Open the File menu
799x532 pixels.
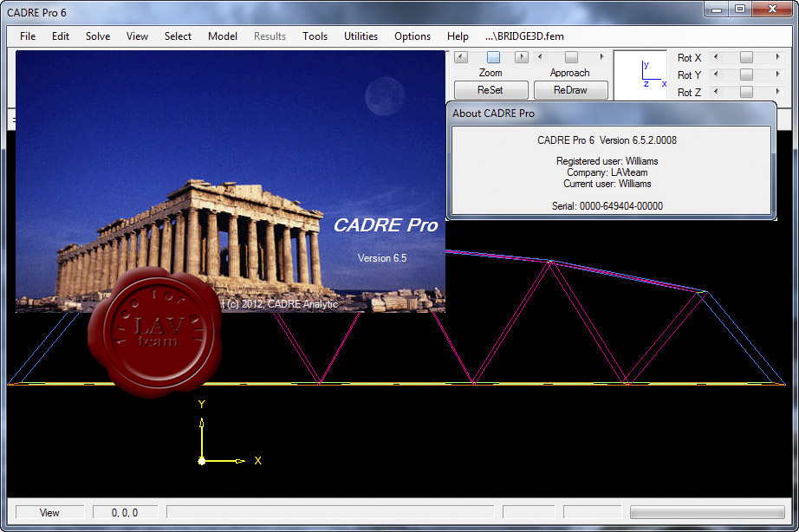click(28, 36)
